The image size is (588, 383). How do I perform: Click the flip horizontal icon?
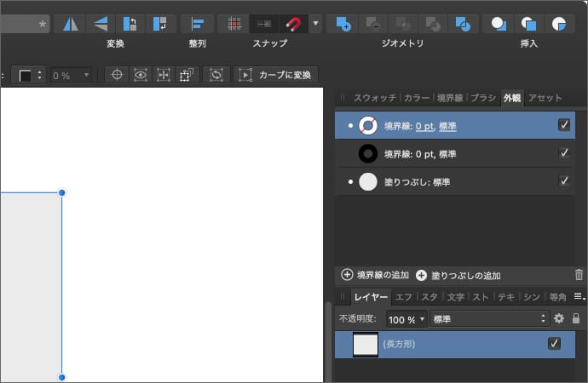pyautogui.click(x=70, y=24)
